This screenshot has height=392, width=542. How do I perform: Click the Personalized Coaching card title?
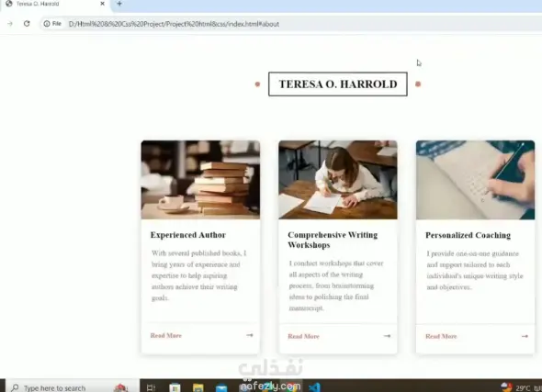point(468,235)
